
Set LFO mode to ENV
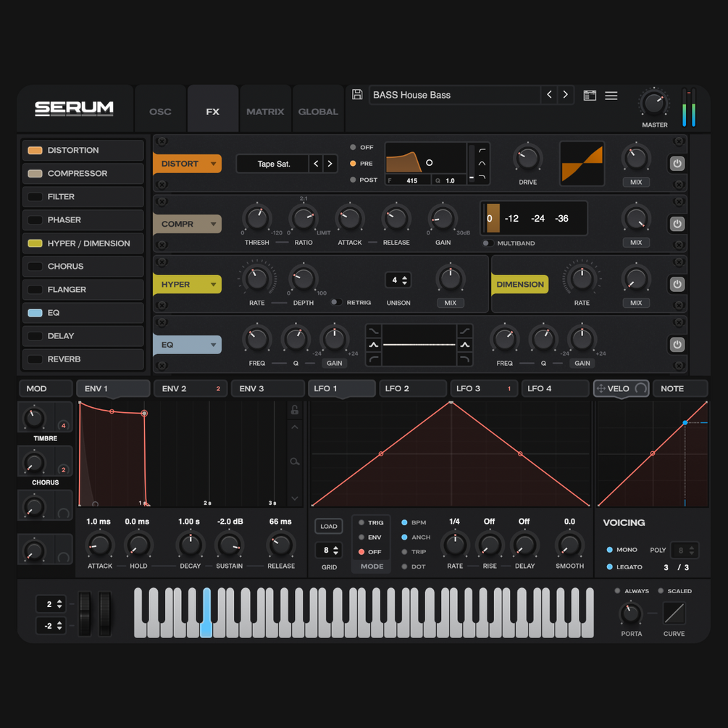tap(369, 537)
